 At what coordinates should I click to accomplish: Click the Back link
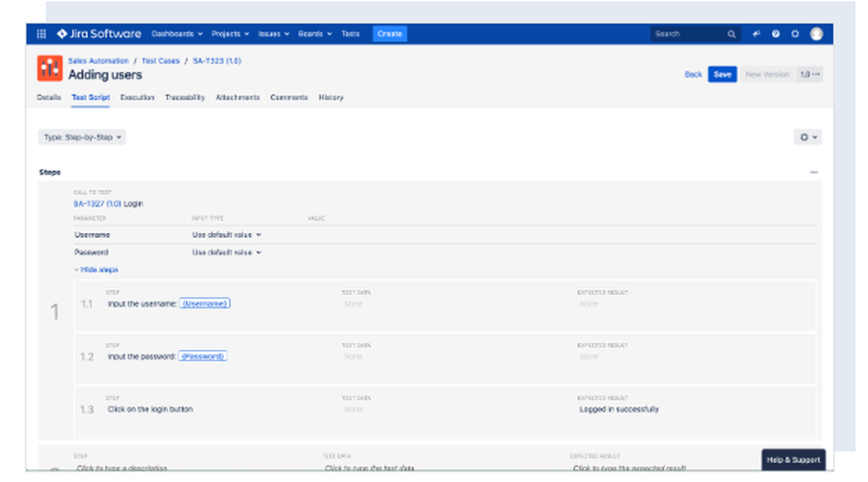pyautogui.click(x=693, y=74)
